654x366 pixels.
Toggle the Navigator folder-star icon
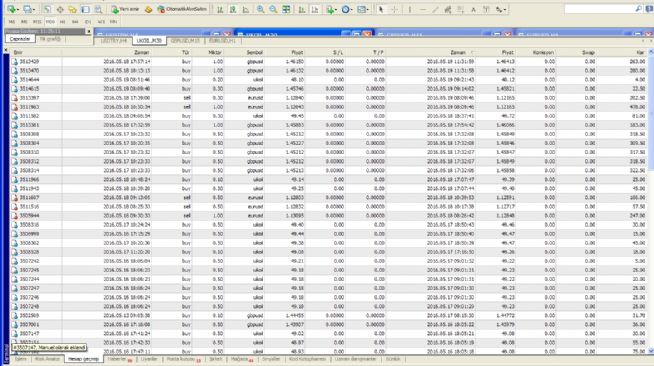73,9
